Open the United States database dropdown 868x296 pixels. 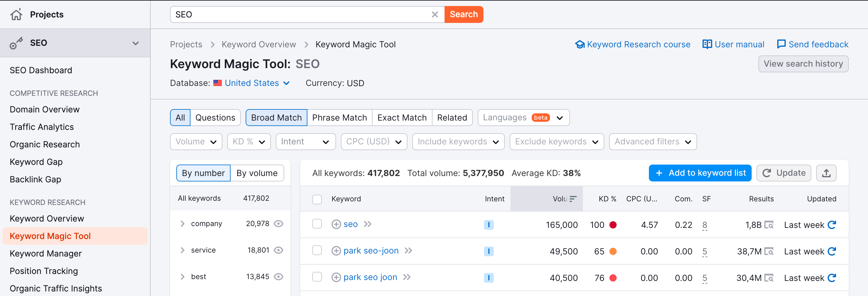click(x=257, y=83)
